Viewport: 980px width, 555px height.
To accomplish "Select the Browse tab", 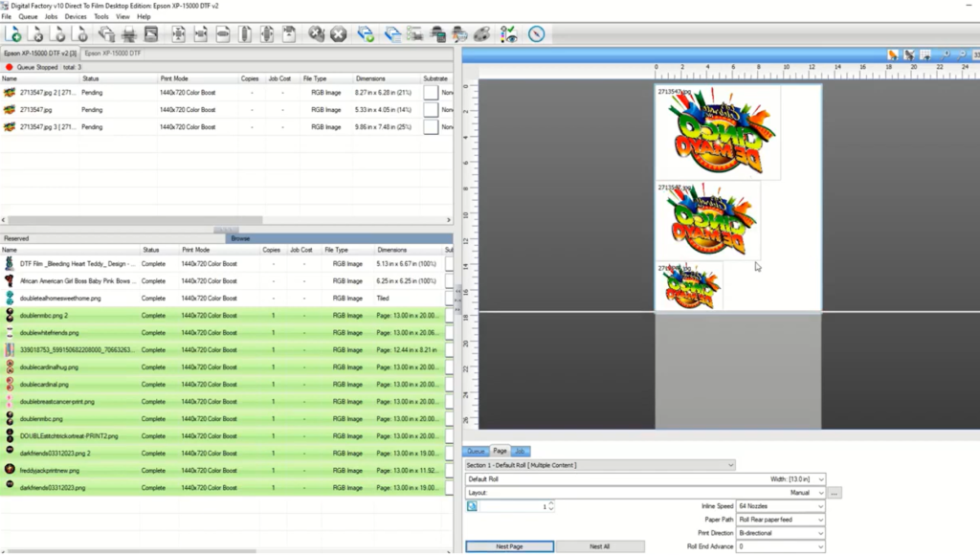I will point(339,238).
